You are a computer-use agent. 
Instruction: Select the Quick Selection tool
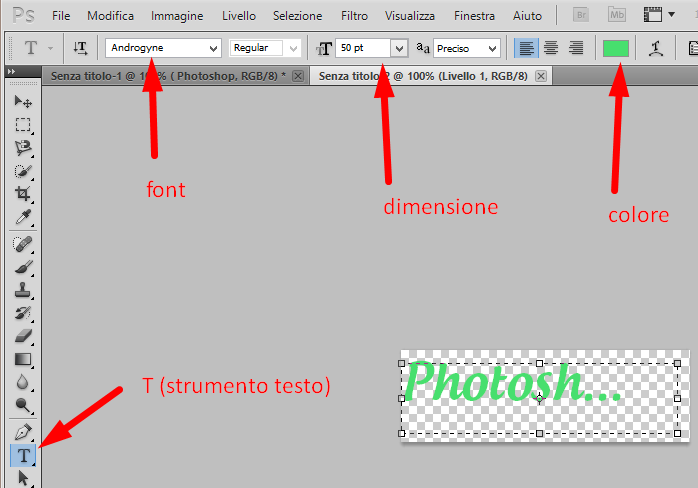coord(23,171)
